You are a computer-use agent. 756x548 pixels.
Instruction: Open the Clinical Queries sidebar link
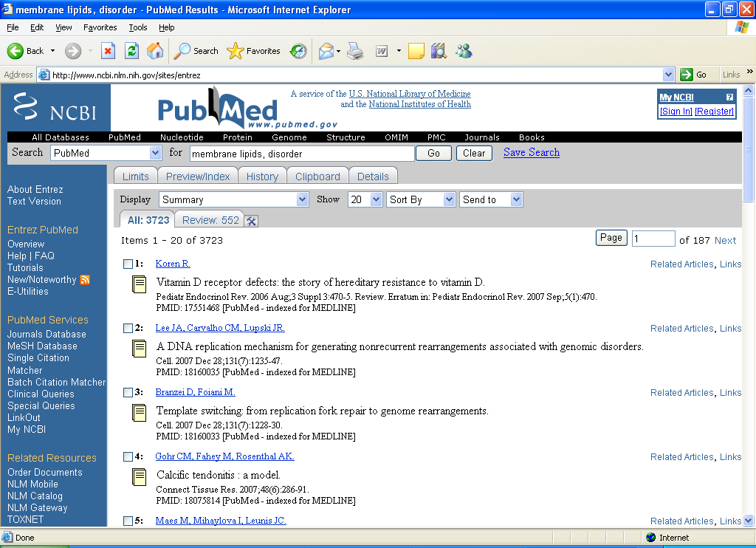point(41,394)
